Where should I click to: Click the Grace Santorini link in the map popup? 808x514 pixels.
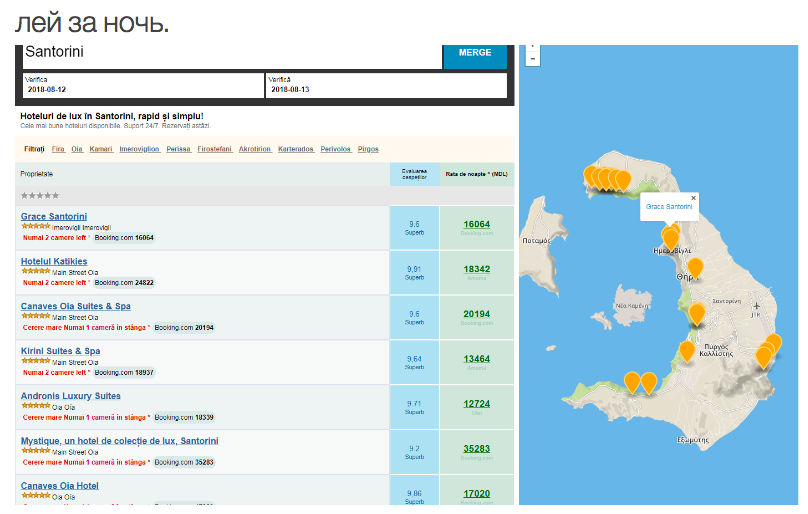point(669,206)
